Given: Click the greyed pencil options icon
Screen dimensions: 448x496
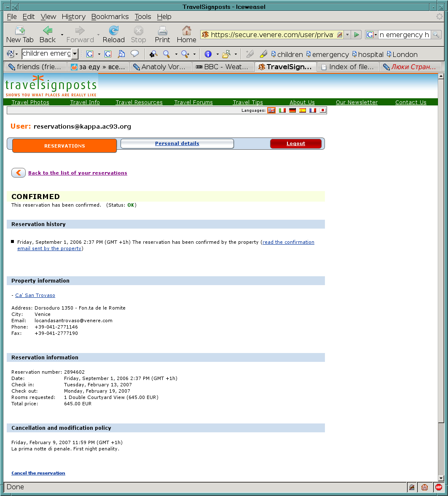Looking at the screenshot, I should tap(250, 54).
